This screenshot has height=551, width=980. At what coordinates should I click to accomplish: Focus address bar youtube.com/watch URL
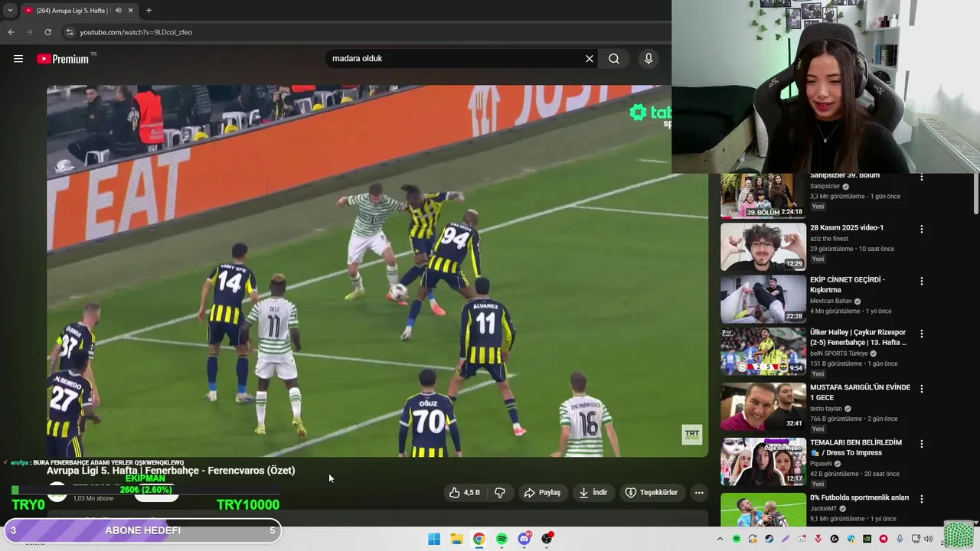[x=136, y=32]
